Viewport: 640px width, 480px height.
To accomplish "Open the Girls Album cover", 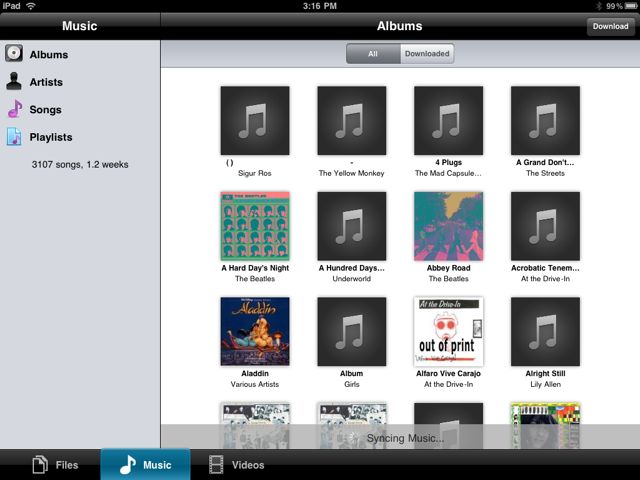I will (351, 331).
